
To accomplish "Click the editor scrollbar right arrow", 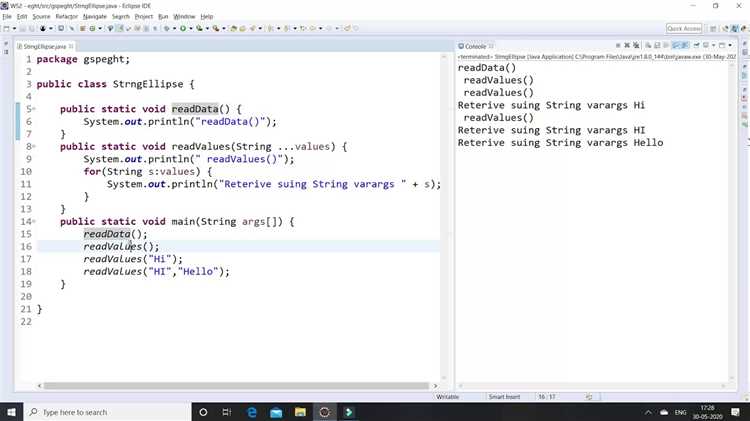I will pos(435,386).
